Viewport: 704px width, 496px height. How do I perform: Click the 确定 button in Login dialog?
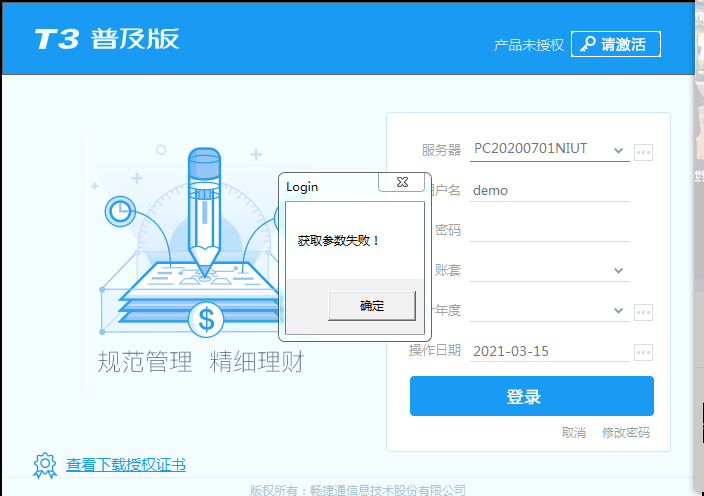click(x=372, y=306)
